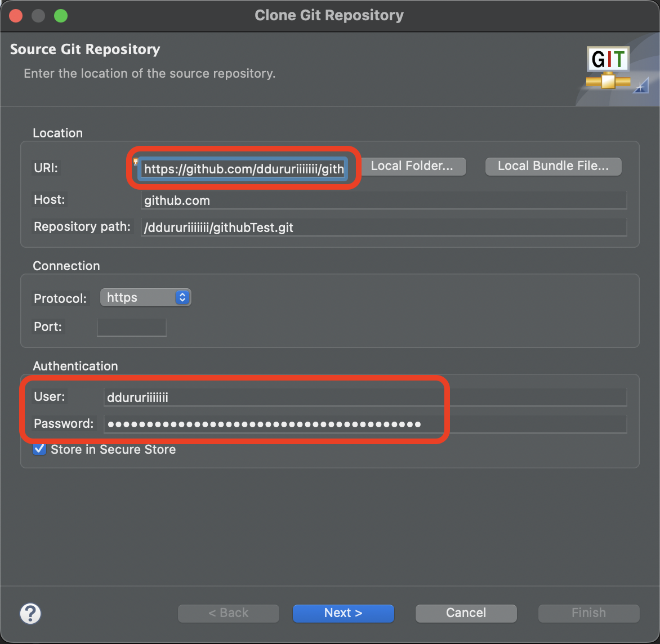Click the greyed-out Back button
660x644 pixels.
point(229,613)
